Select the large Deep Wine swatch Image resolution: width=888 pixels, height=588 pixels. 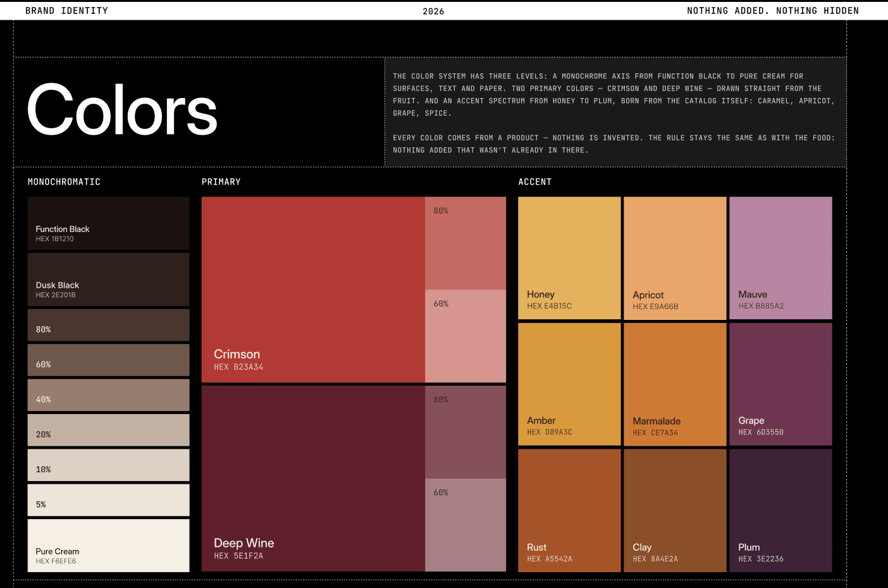coord(313,479)
